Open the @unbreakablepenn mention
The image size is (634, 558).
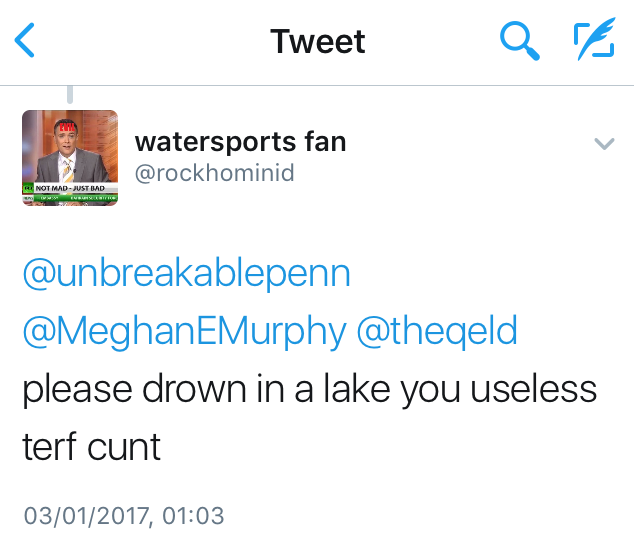pos(186,273)
